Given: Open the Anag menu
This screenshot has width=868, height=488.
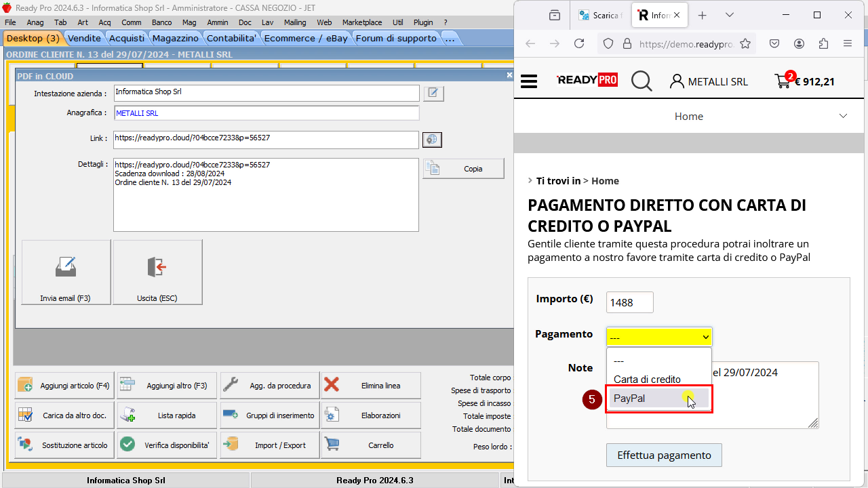Looking at the screenshot, I should click(35, 22).
